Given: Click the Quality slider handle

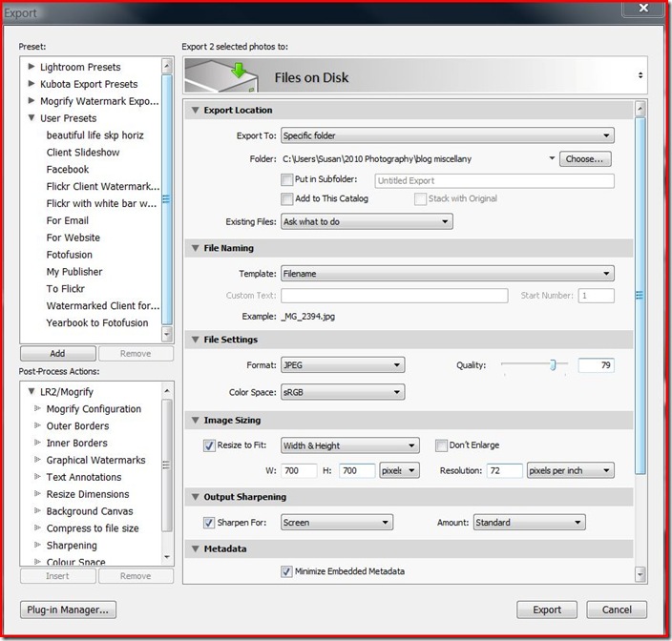Looking at the screenshot, I should [x=552, y=365].
